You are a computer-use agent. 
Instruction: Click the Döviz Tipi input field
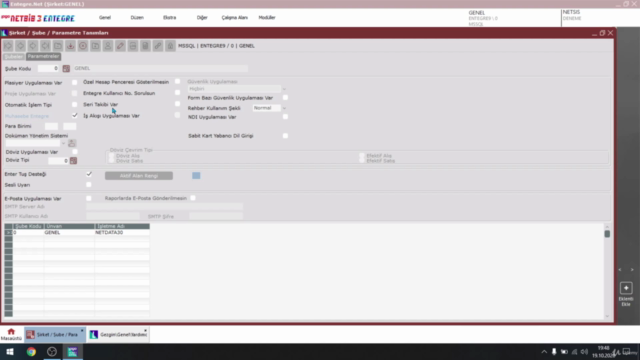[58, 161]
